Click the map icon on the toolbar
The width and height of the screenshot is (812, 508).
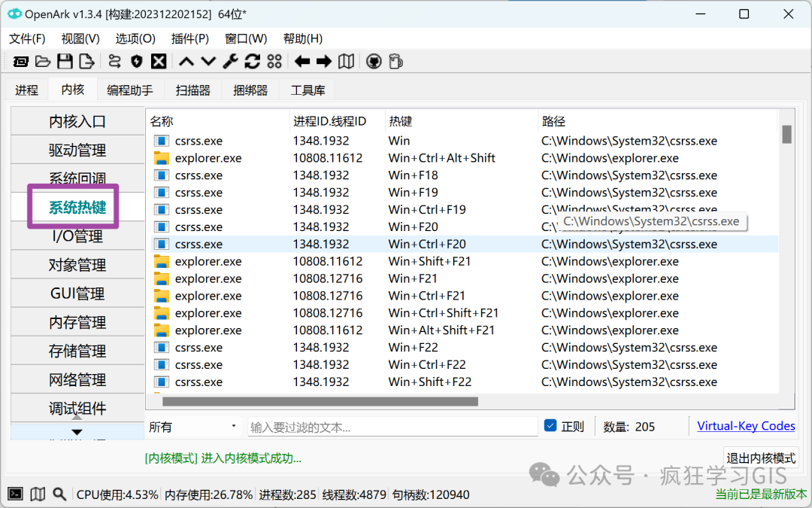coord(346,61)
